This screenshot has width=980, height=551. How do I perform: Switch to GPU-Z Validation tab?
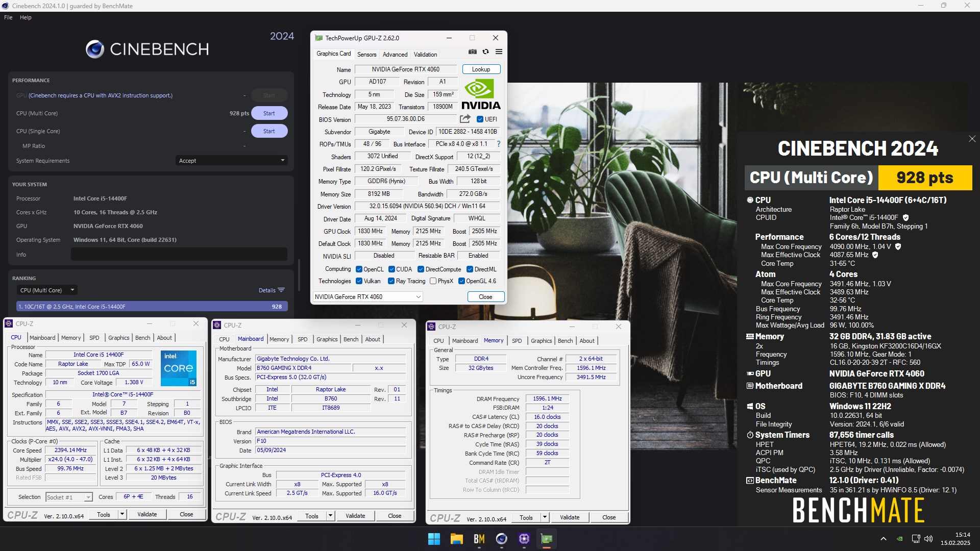point(425,55)
